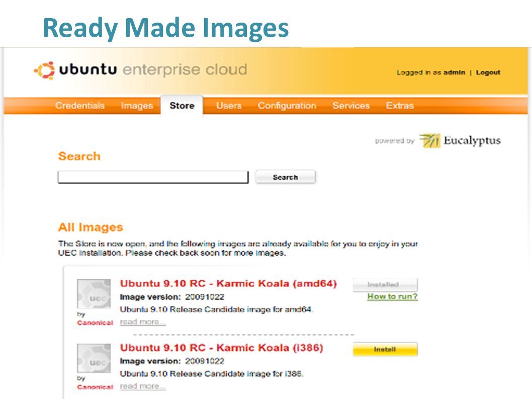Open the How to run? link
The height and width of the screenshot is (399, 532).
(x=392, y=296)
